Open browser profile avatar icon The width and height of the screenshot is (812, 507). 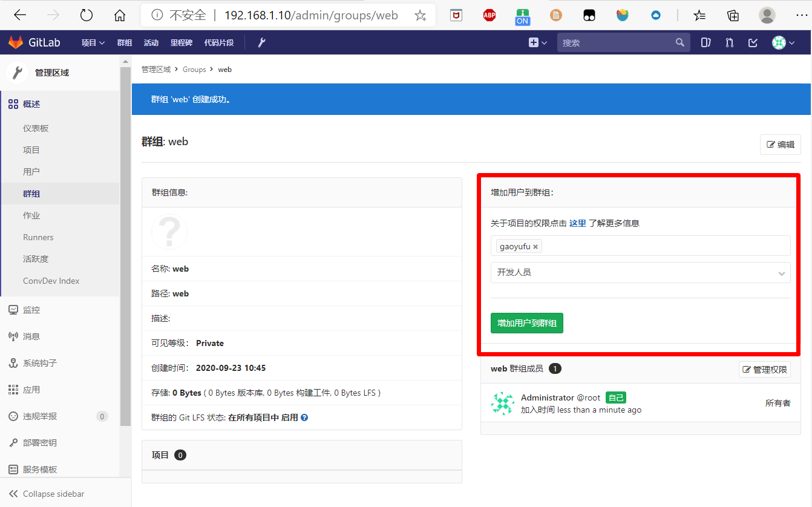pyautogui.click(x=767, y=15)
